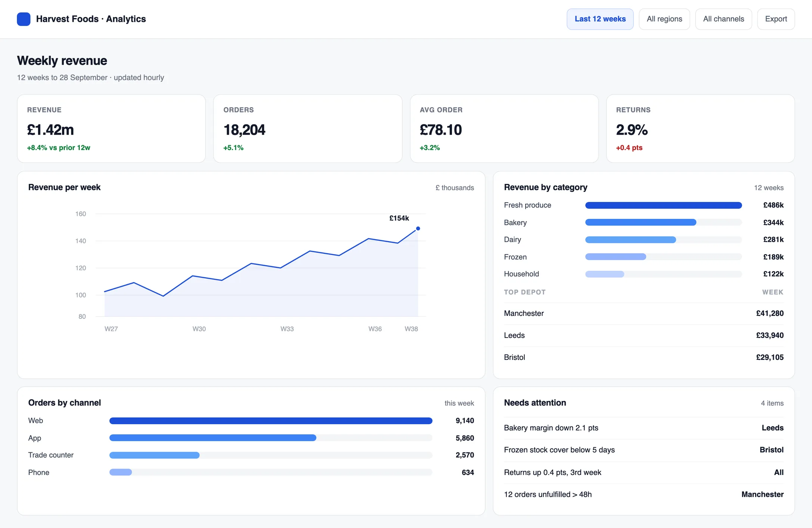Click the W30 axis label
This screenshot has height=528, width=812.
[199, 329]
